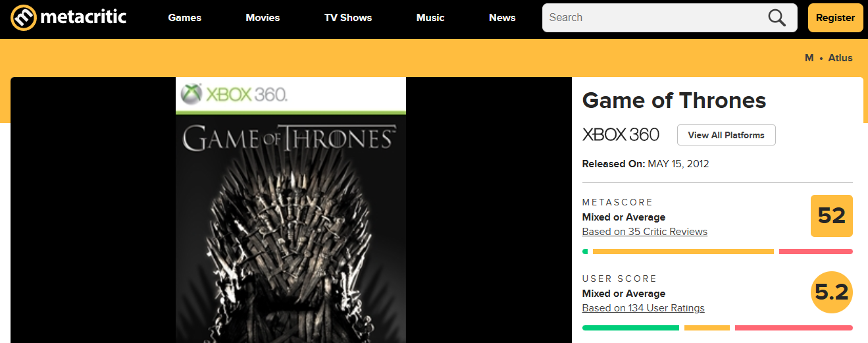The height and width of the screenshot is (343, 868).
Task: Click the yellow mixed user ratings bar
Action: tap(707, 328)
